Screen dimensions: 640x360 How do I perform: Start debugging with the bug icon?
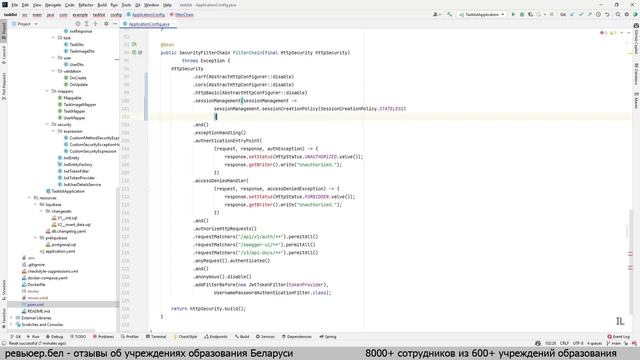(x=522, y=14)
